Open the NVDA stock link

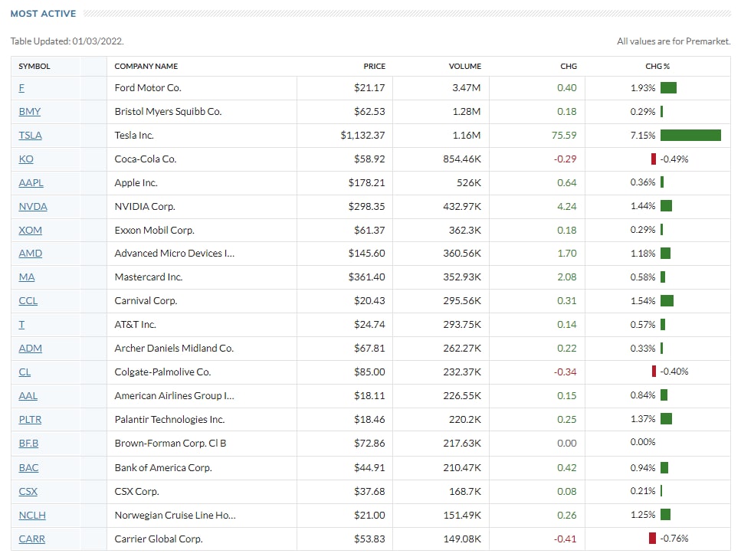tap(33, 207)
